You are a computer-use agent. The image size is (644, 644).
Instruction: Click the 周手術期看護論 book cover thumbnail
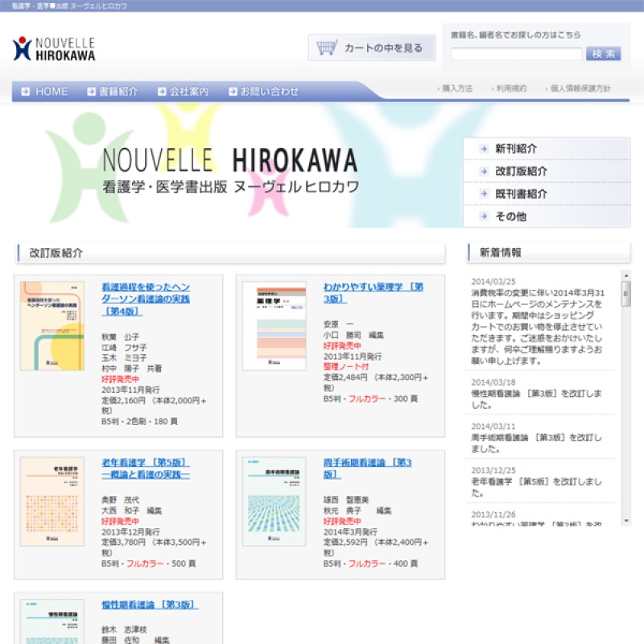(274, 501)
